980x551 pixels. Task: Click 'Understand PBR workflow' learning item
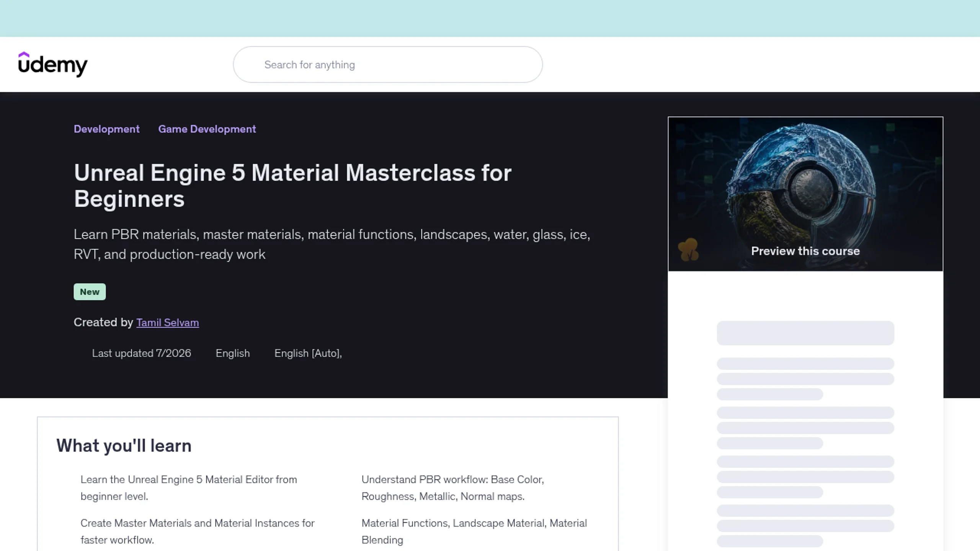(x=453, y=488)
